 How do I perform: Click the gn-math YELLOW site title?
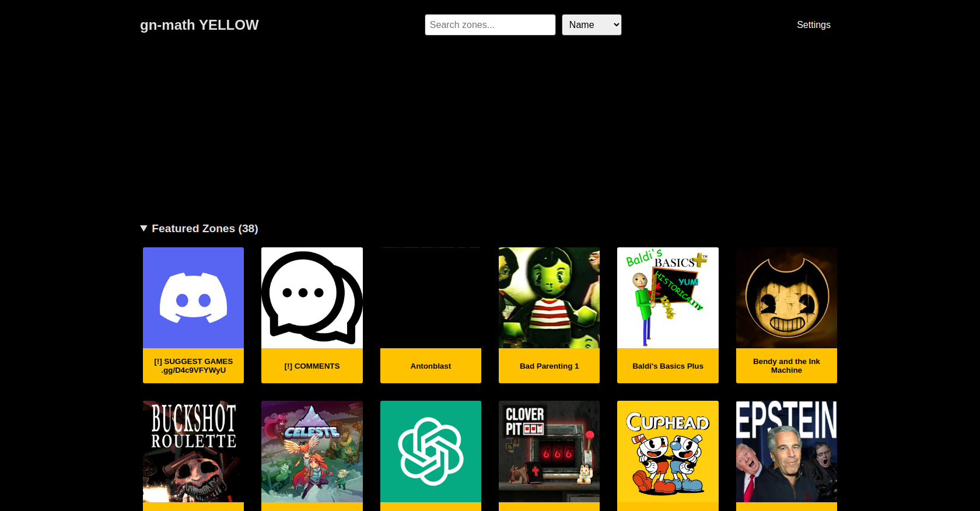[x=199, y=25]
